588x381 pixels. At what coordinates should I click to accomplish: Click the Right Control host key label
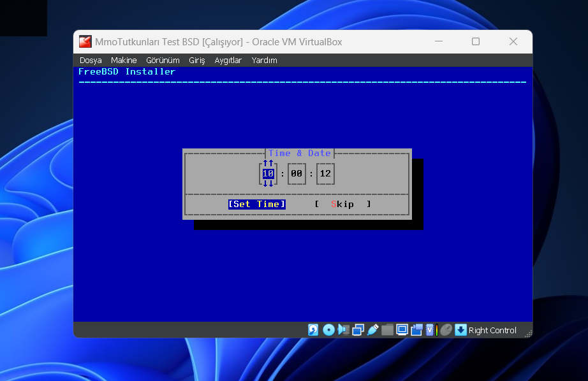pos(492,331)
